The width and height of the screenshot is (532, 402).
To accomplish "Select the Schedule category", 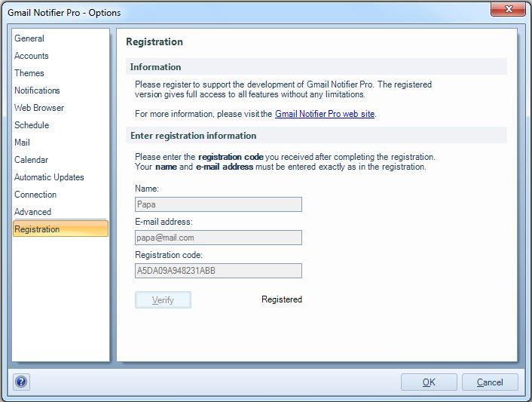I will point(32,125).
